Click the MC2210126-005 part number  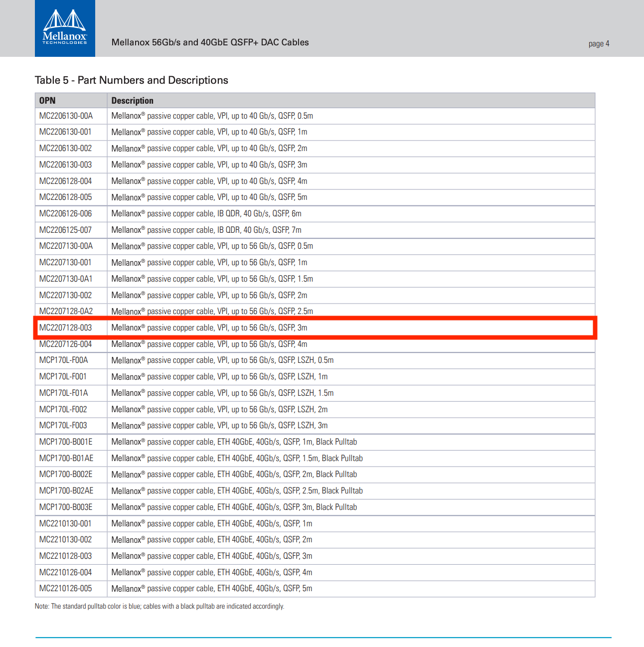[66, 589]
